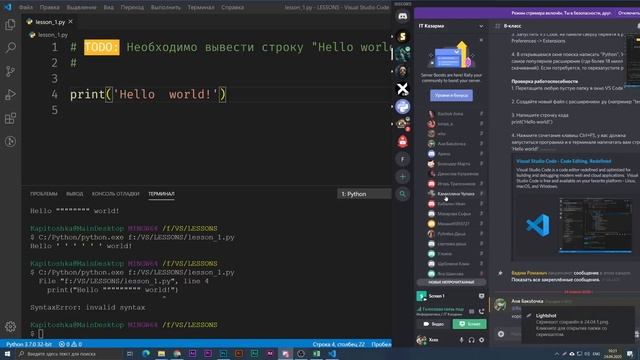Viewport: 640px width, 360px height.
Task: Close the lesson_1.py editor tab
Action: [x=71, y=22]
